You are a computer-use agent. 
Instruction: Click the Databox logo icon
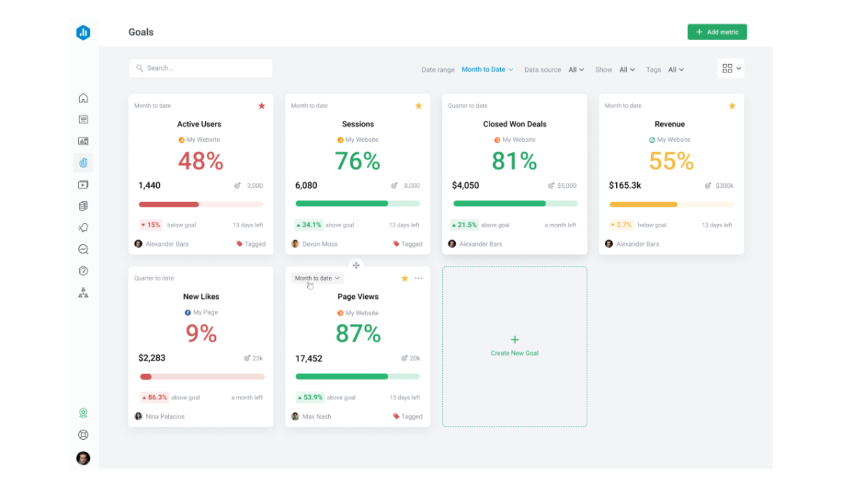click(83, 33)
